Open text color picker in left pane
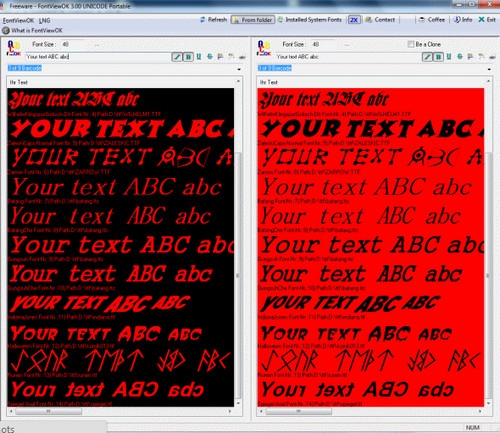 point(220,57)
